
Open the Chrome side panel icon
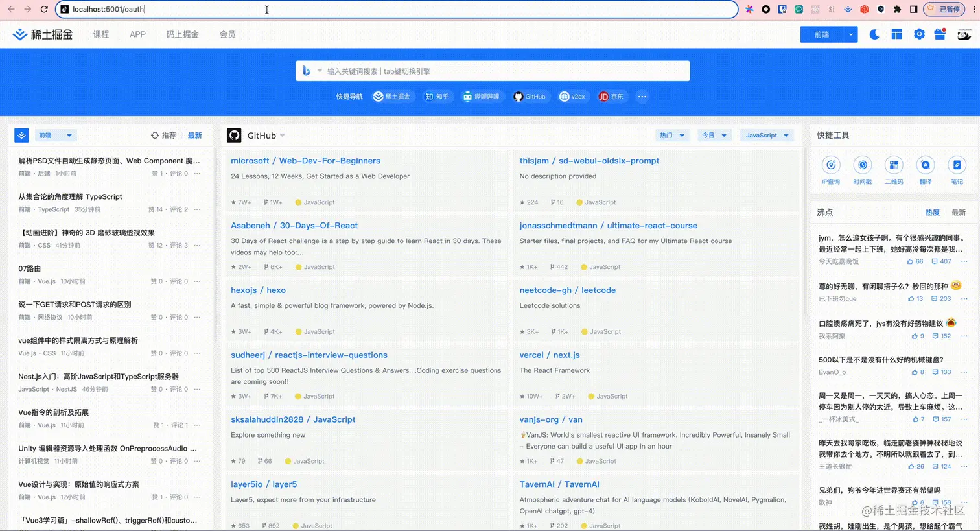913,9
